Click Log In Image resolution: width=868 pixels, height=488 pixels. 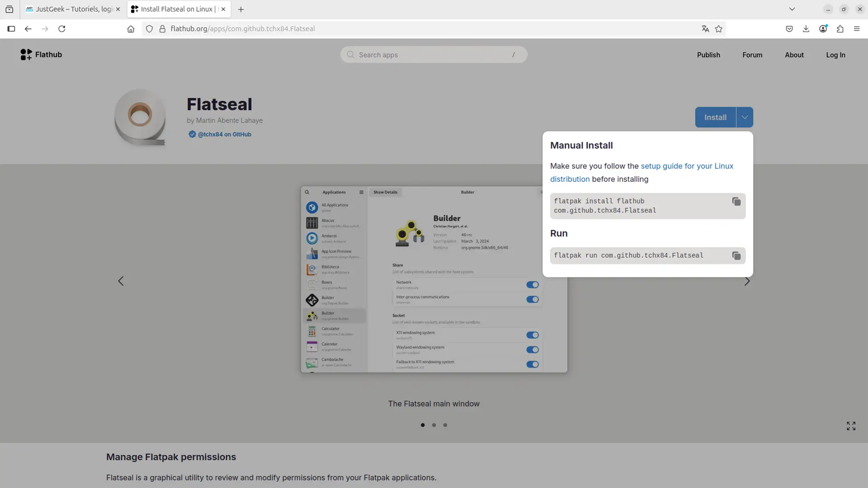click(835, 55)
